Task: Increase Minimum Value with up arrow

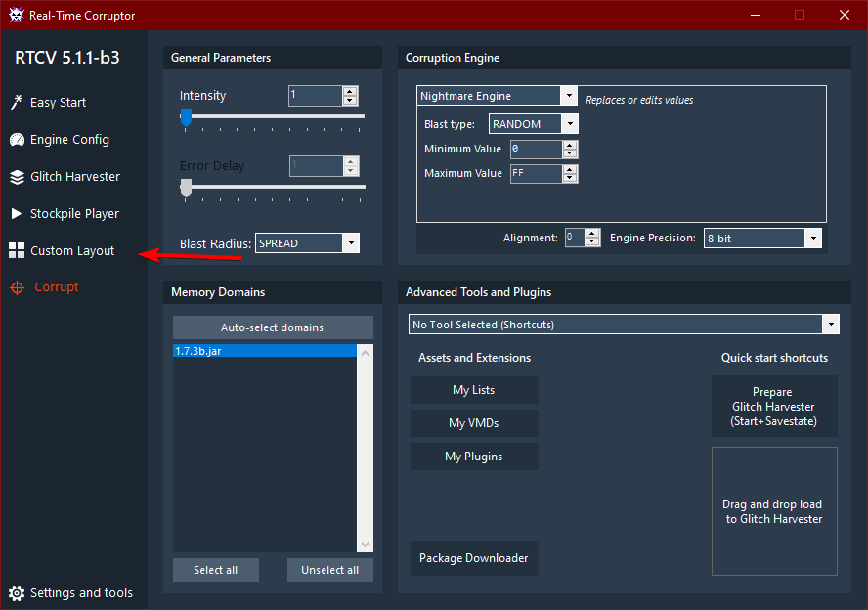Action: click(x=570, y=145)
